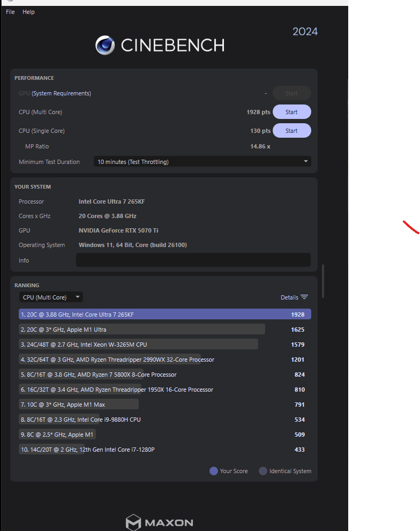Select the Threadripper 1950X ranking row
The width and height of the screenshot is (420, 531).
[x=165, y=389]
